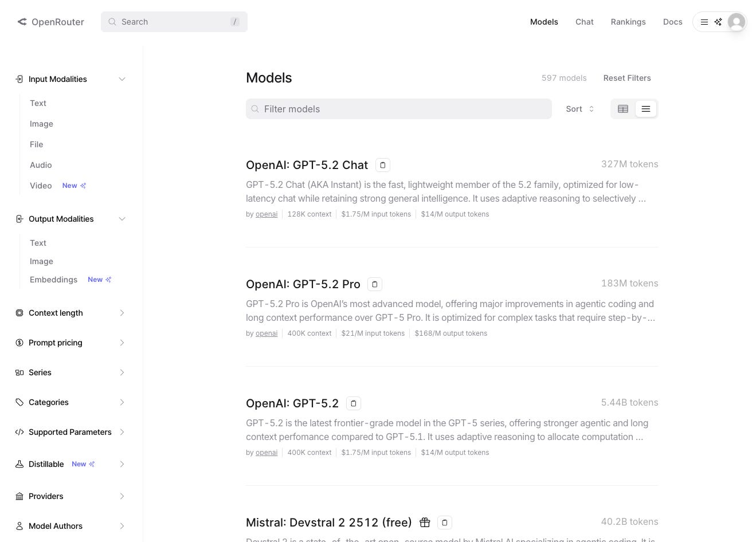
Task: Toggle Image output modality filter
Action: (41, 261)
